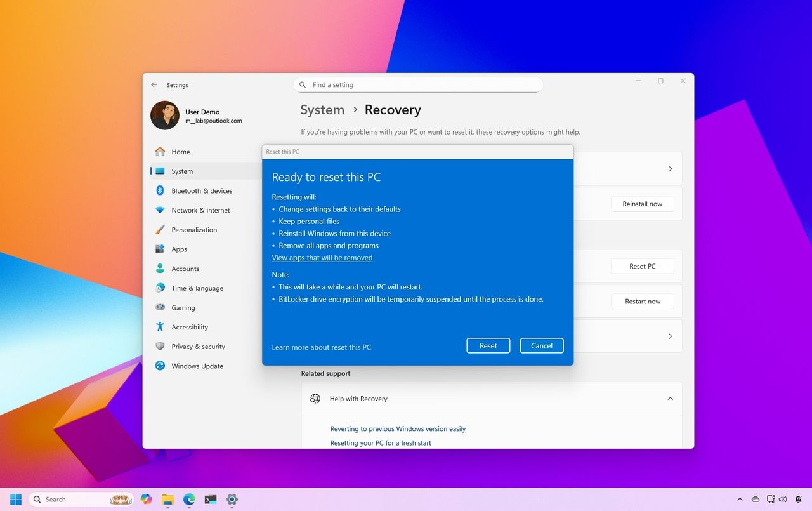This screenshot has height=511, width=812.
Task: Show hidden icons in the system tray
Action: 740,500
